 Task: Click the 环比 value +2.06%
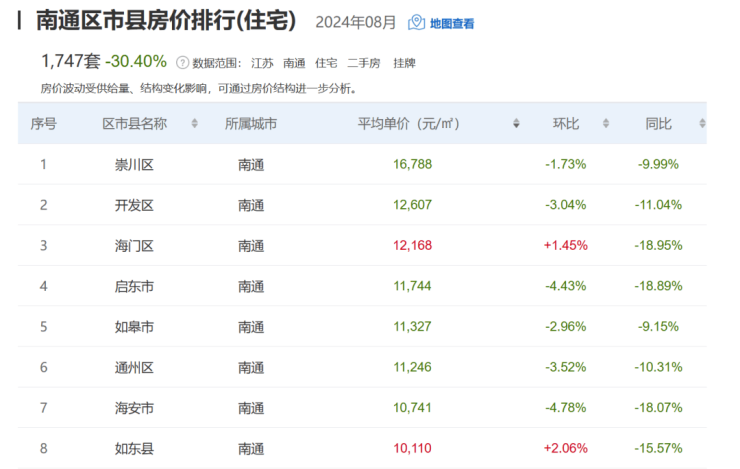click(x=565, y=448)
